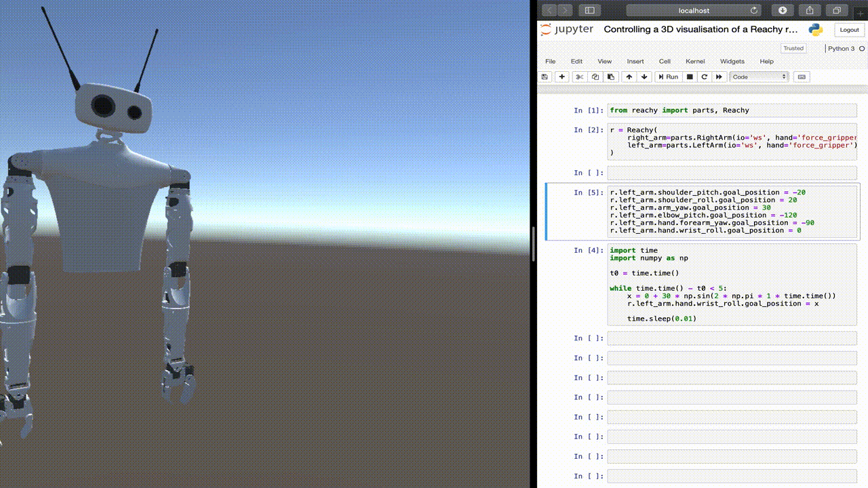Go back in Safari browser
868x488 pixels.
[x=550, y=10]
